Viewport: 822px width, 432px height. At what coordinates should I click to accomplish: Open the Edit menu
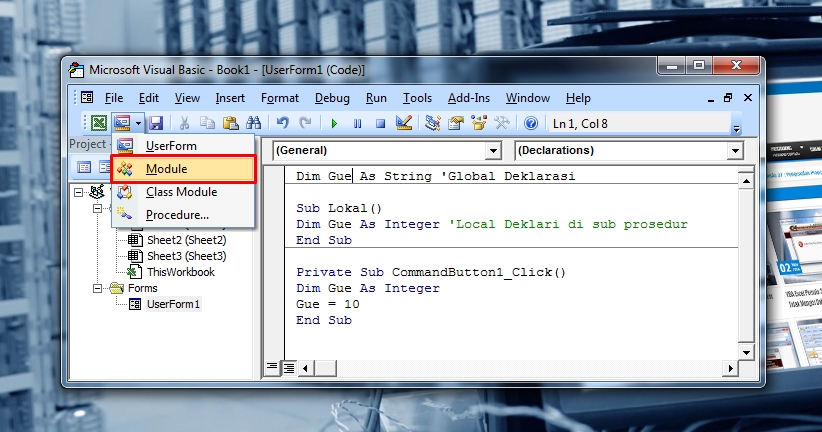point(148,98)
